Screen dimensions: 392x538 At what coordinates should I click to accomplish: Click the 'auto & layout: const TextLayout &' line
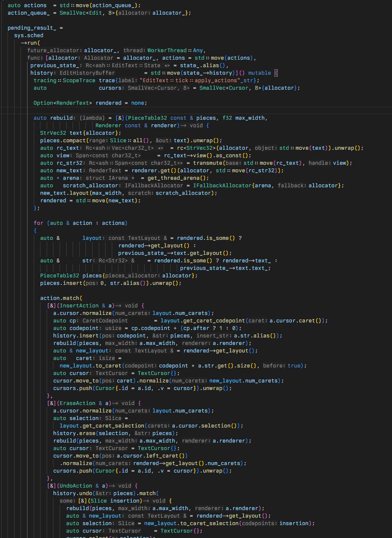[x=141, y=238]
